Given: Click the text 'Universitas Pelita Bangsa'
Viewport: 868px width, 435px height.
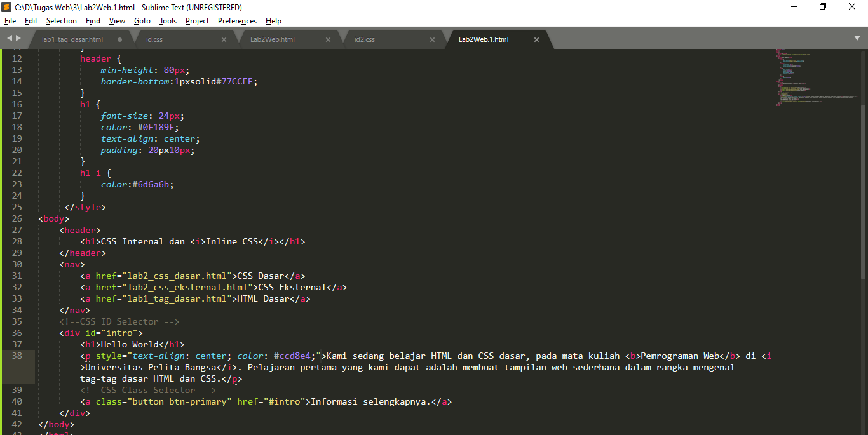Looking at the screenshot, I should [x=150, y=367].
